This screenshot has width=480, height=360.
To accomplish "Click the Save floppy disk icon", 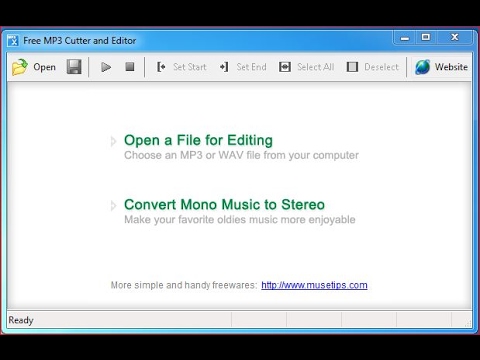I will pos(74,67).
